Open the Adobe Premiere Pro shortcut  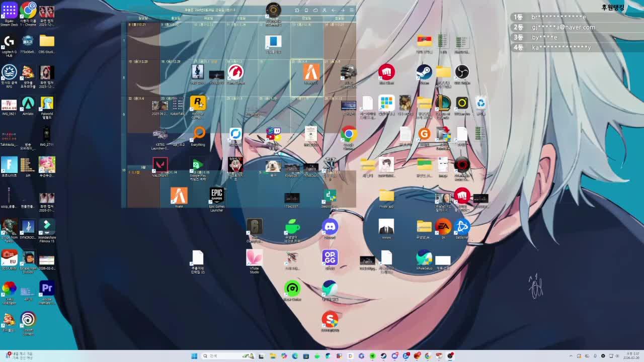(47, 289)
